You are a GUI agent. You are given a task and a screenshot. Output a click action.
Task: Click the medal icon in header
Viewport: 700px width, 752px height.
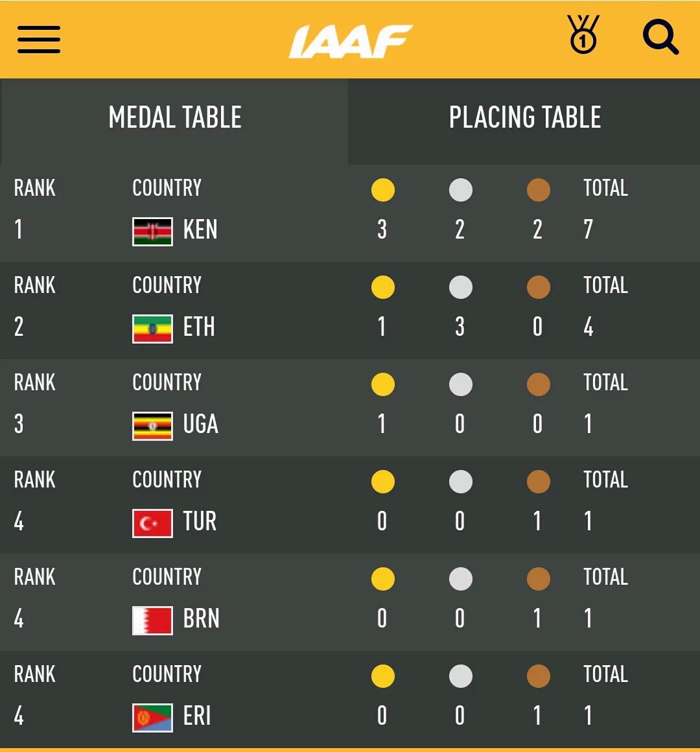tap(583, 36)
